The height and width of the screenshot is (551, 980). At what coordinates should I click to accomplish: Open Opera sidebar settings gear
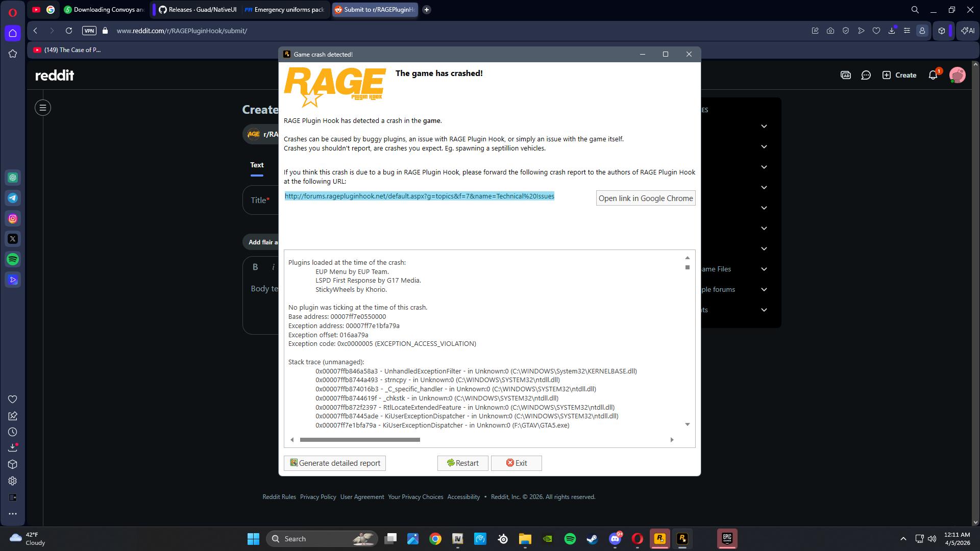tap(13, 481)
